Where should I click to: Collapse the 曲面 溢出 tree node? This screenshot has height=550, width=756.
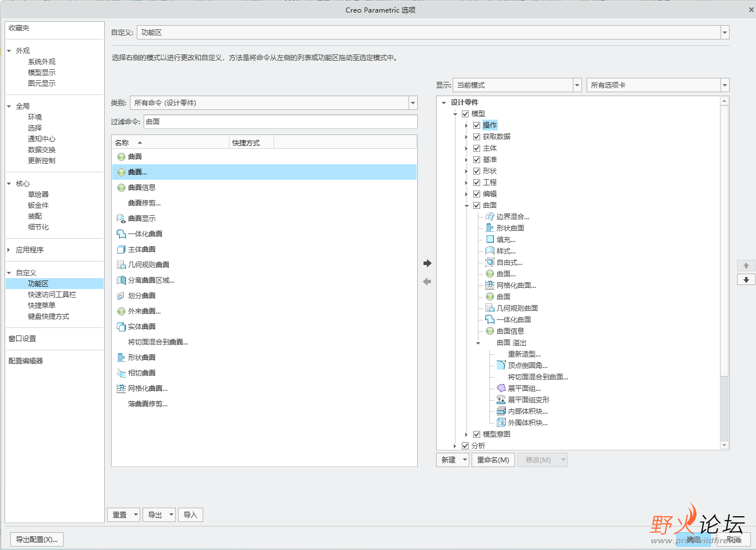(478, 343)
